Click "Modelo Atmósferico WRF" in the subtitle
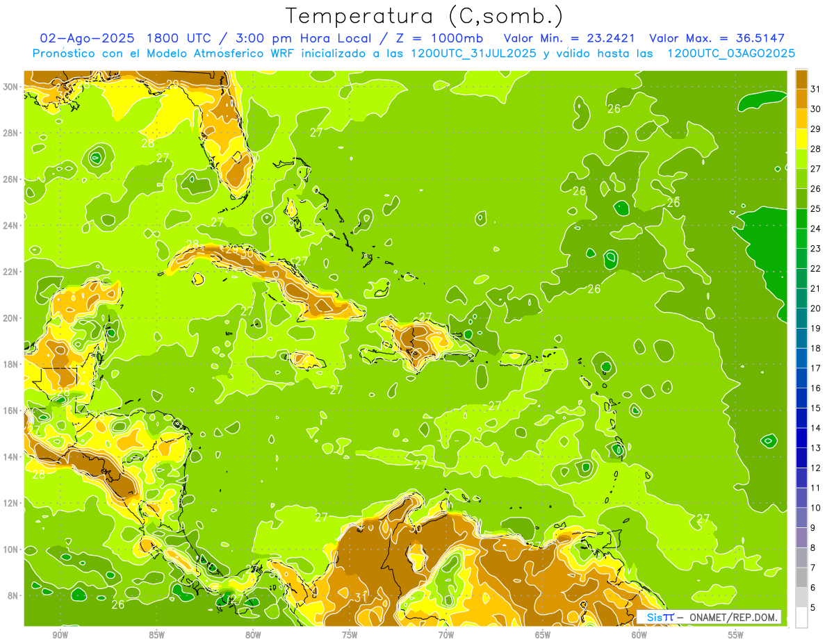Image resolution: width=834 pixels, height=644 pixels. click(x=219, y=53)
